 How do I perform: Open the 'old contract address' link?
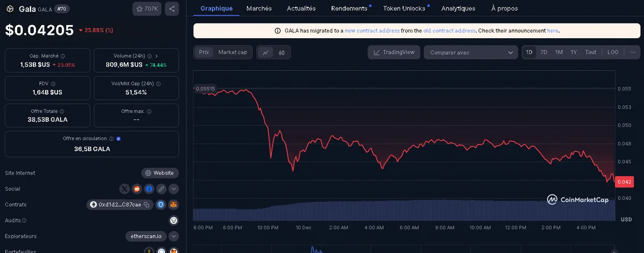[x=449, y=31]
